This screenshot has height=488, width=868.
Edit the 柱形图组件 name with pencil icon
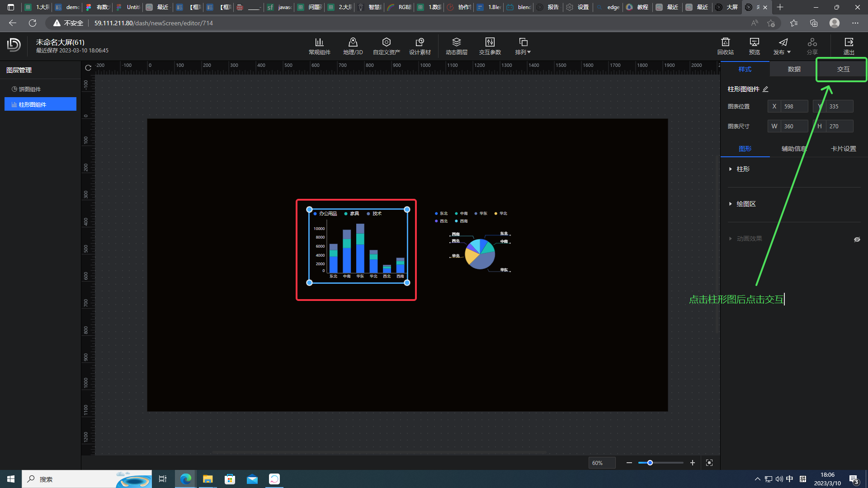click(x=765, y=89)
